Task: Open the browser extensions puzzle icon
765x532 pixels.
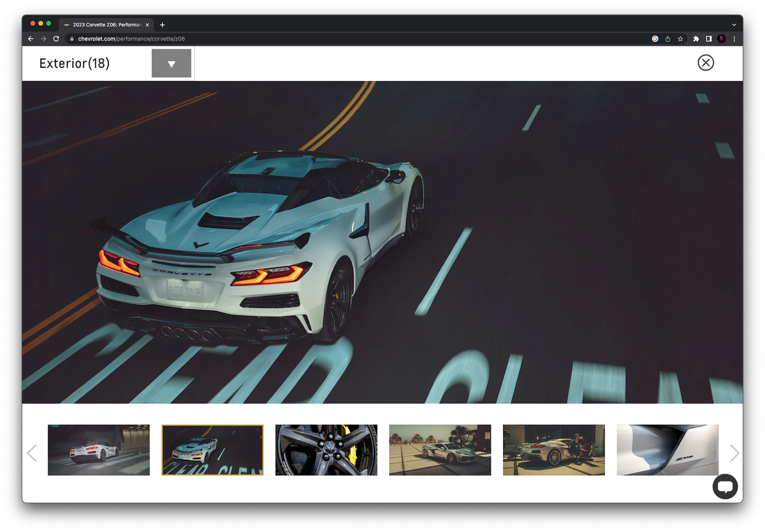Action: coord(696,39)
